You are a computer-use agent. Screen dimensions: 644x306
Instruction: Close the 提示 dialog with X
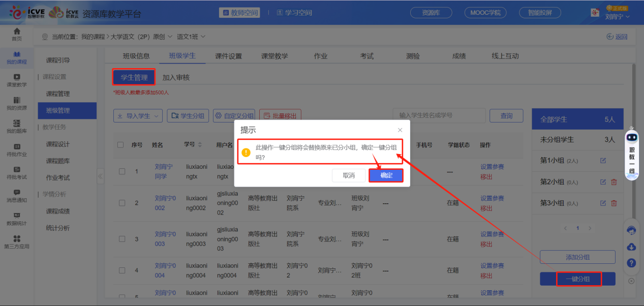tap(400, 130)
